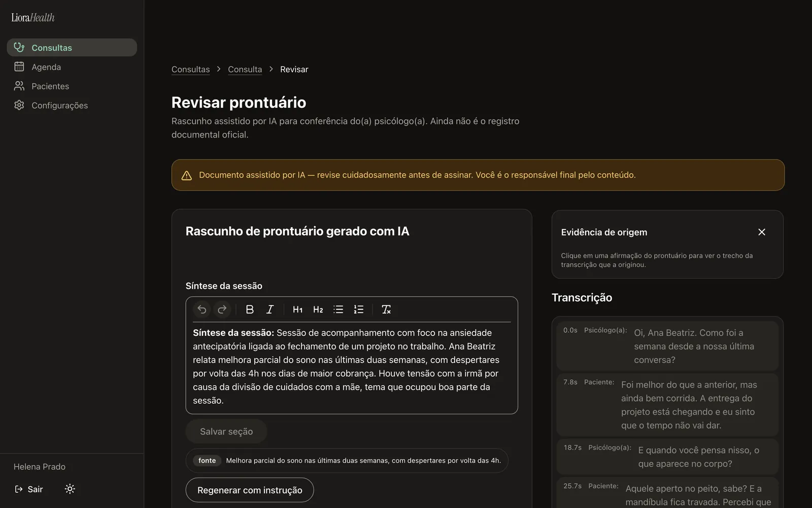Open Configurações in the sidebar
The width and height of the screenshot is (812, 508).
72,105
